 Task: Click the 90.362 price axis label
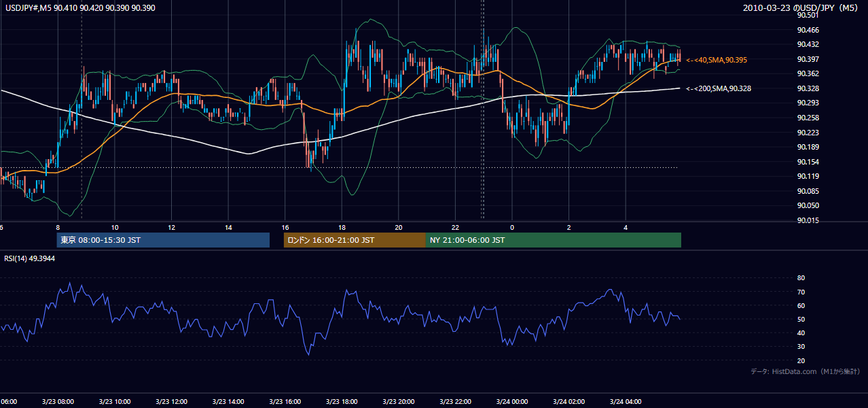[x=808, y=73]
